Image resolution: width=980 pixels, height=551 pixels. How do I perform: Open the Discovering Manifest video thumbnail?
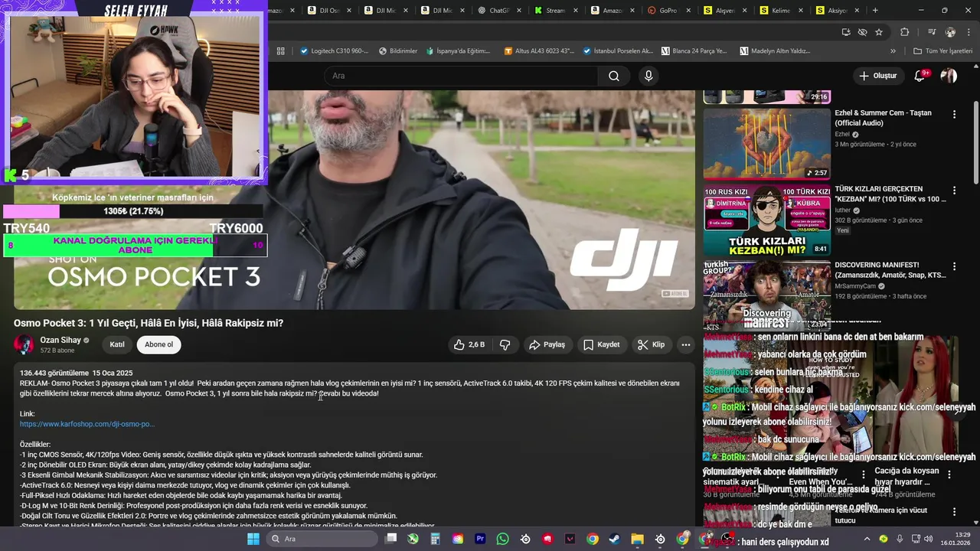(x=766, y=295)
